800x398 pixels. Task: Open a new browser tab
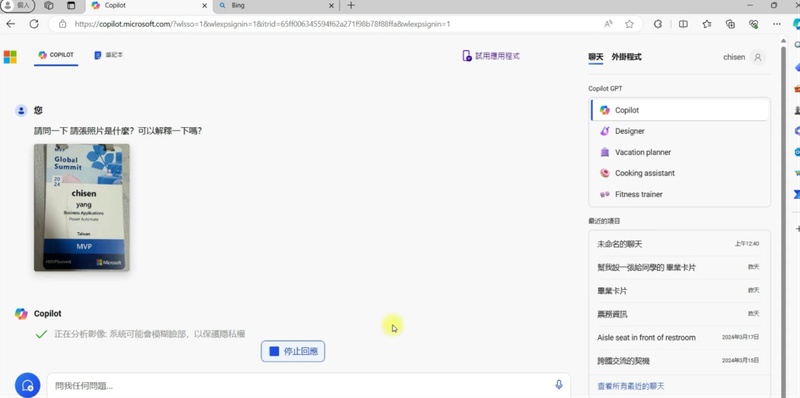click(351, 6)
